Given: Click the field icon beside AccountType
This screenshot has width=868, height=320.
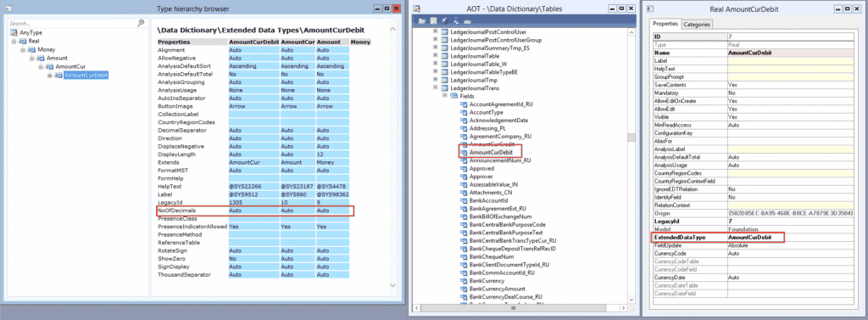Looking at the screenshot, I should (464, 112).
